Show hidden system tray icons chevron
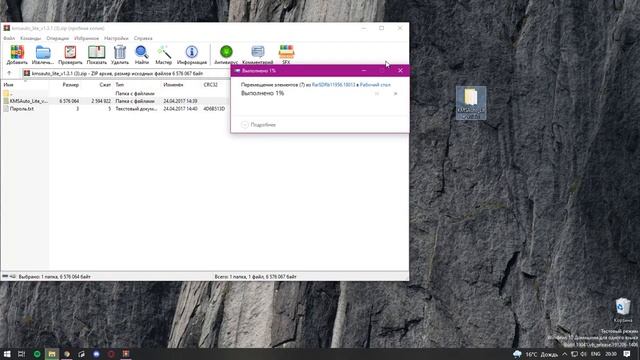The height and width of the screenshot is (360, 640). click(564, 354)
